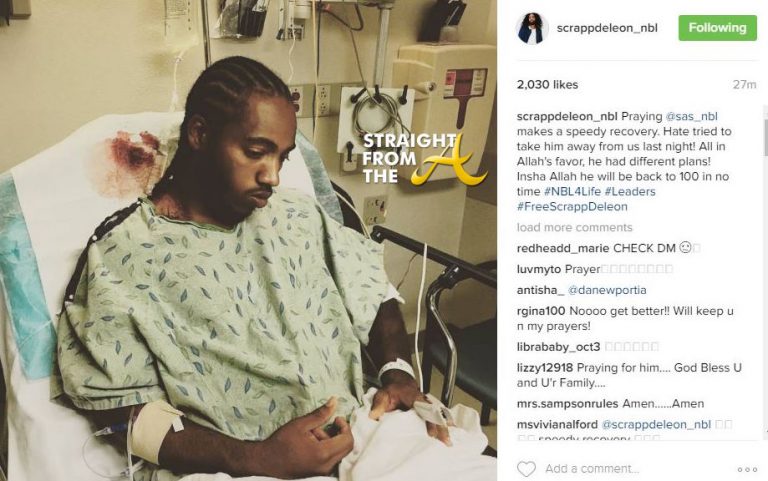This screenshot has height=481, width=768.
Task: Open msvivianalford commenter profile
Action: (557, 425)
